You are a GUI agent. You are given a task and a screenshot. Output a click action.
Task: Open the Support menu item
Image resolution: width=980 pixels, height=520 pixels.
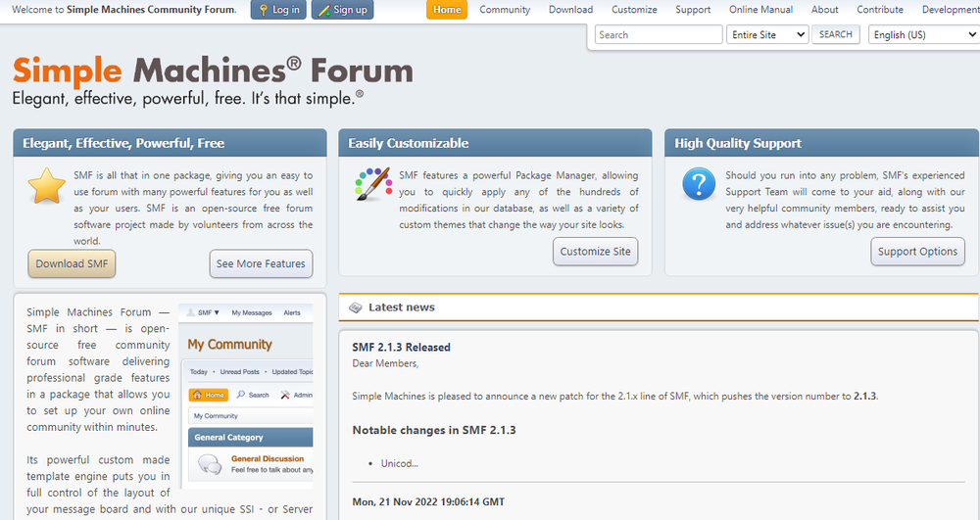click(693, 10)
